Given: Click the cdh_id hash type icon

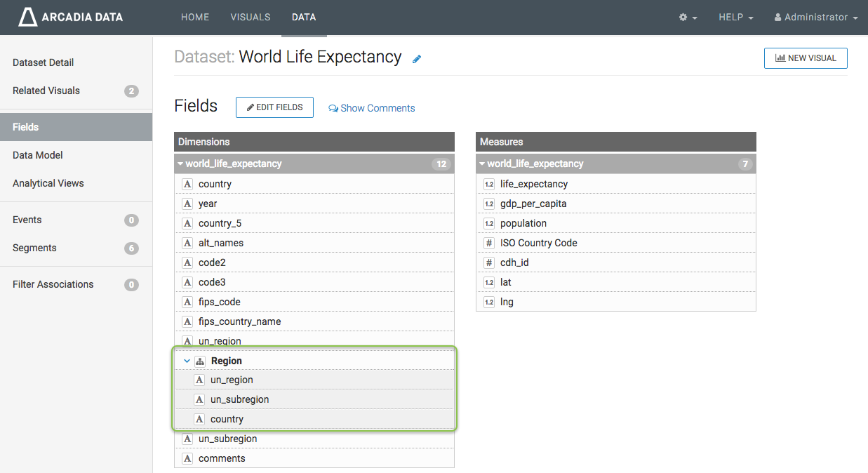Looking at the screenshot, I should pyautogui.click(x=489, y=262).
